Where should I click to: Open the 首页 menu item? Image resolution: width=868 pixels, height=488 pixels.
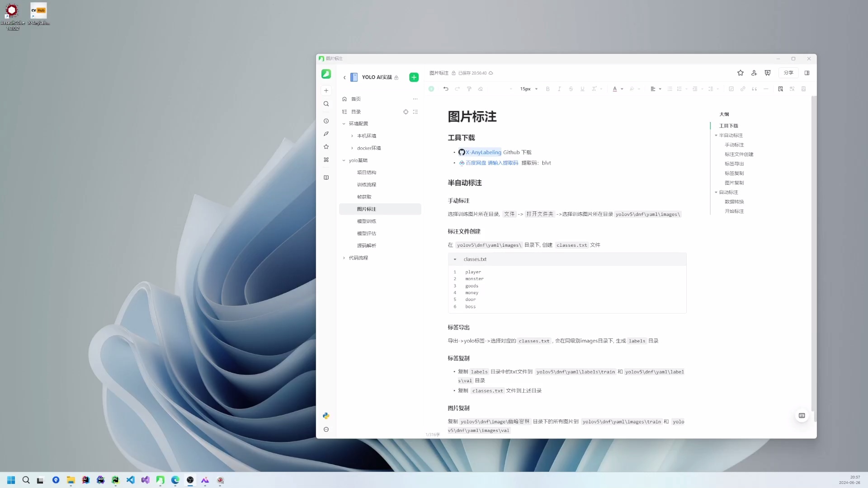355,99
